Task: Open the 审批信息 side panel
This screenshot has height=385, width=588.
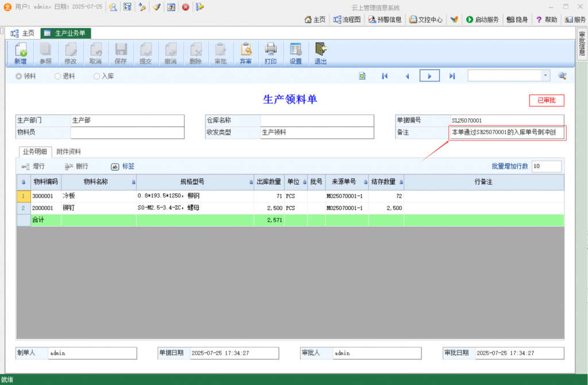Action: (x=582, y=44)
